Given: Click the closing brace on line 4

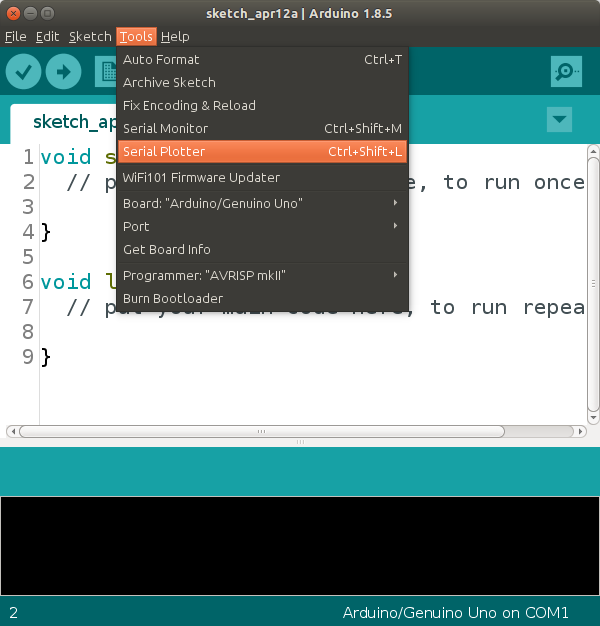Looking at the screenshot, I should [46, 232].
